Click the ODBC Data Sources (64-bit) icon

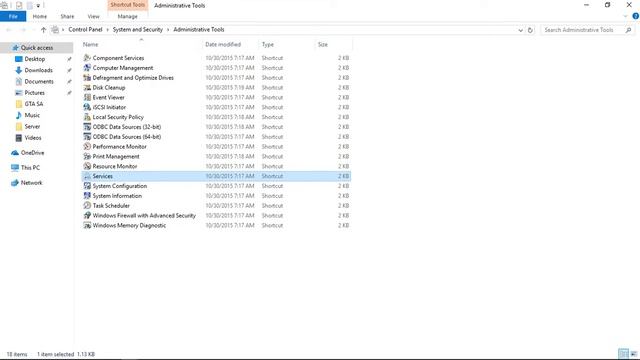coord(87,137)
